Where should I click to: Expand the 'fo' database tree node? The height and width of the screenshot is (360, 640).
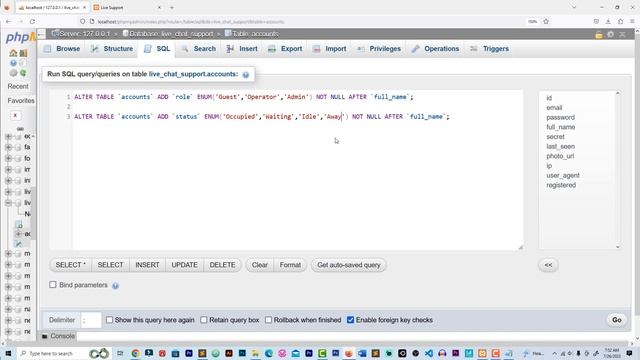(8, 158)
